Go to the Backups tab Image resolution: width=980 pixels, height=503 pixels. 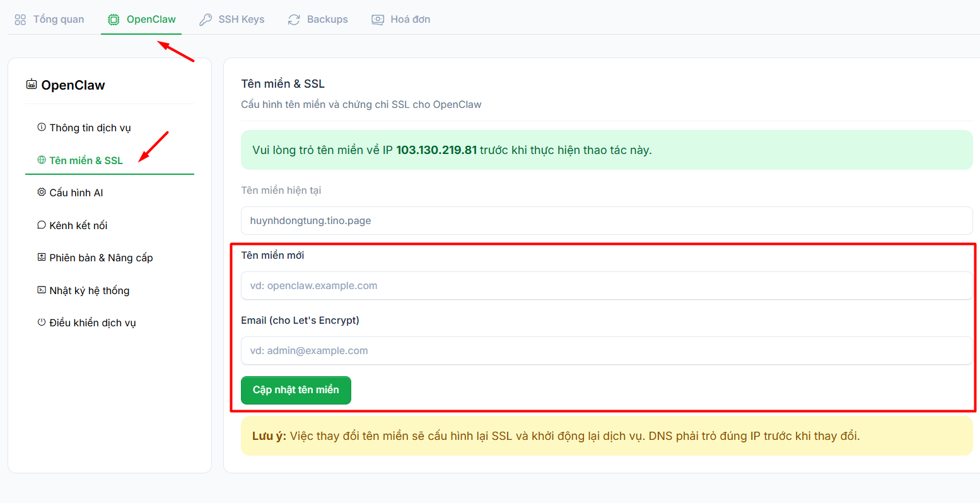pyautogui.click(x=318, y=20)
